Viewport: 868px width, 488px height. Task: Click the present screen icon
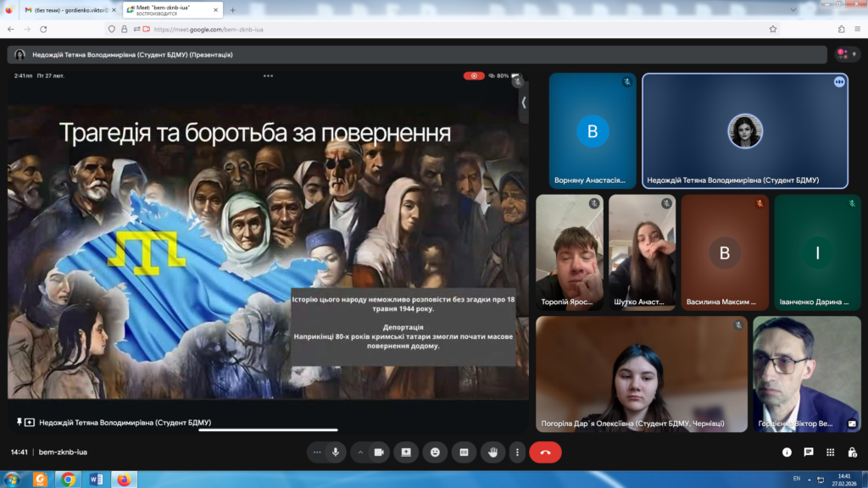pos(406,452)
